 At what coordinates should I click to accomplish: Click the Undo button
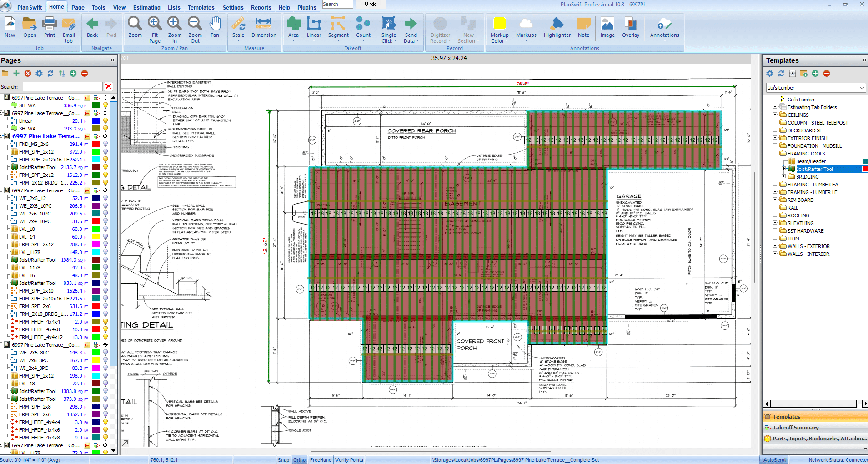point(370,4)
